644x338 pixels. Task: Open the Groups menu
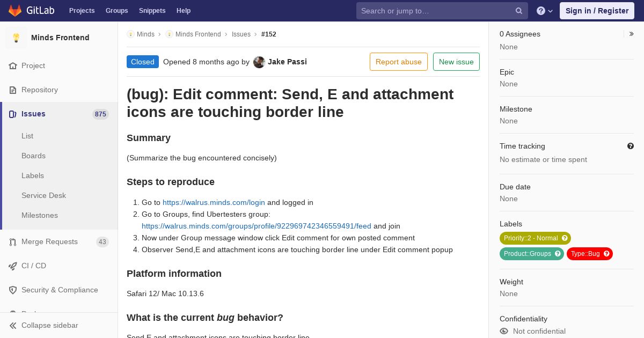pyautogui.click(x=117, y=11)
